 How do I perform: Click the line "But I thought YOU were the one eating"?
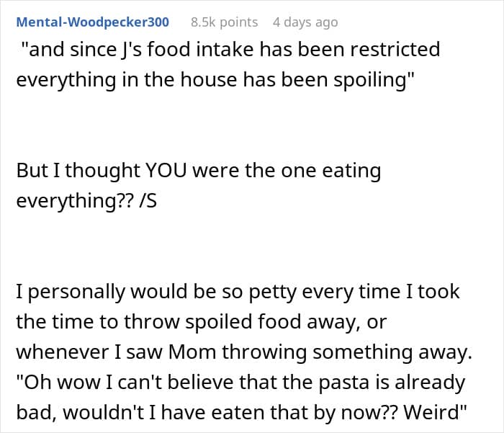[x=198, y=171]
